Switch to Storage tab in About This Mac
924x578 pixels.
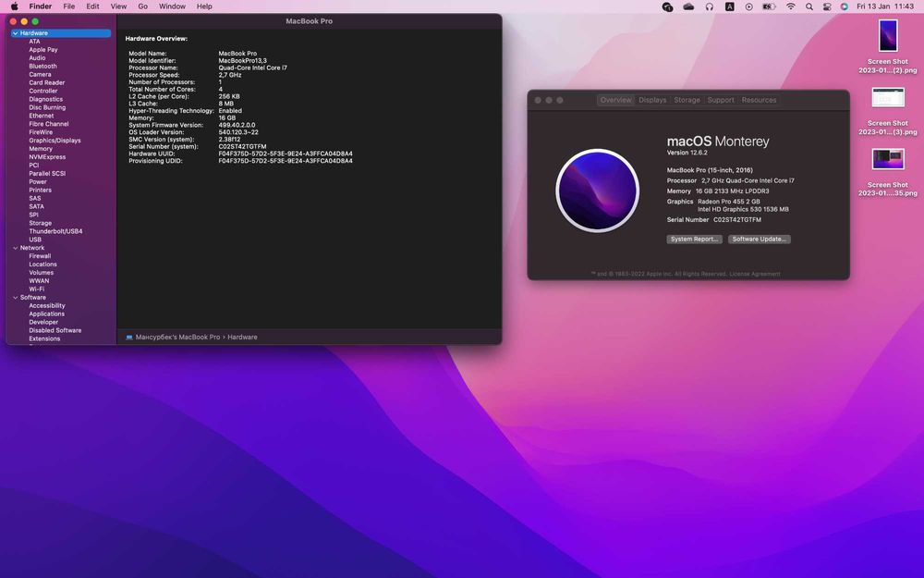pyautogui.click(x=687, y=100)
